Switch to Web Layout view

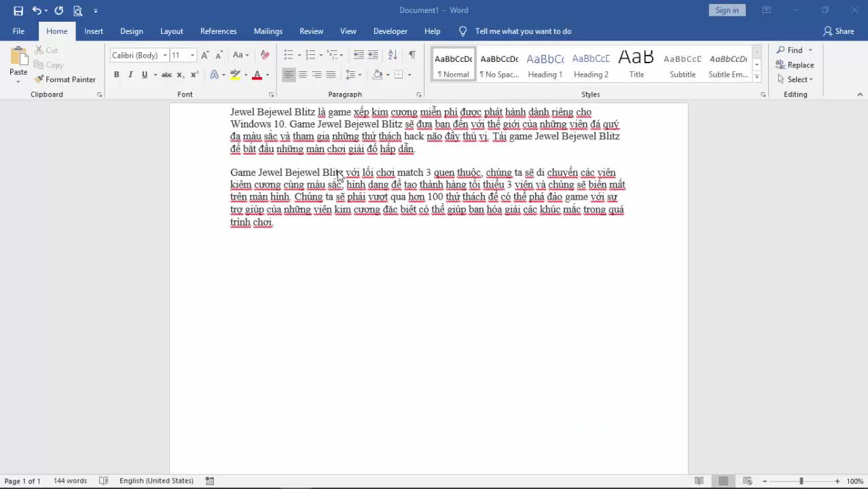tap(748, 481)
